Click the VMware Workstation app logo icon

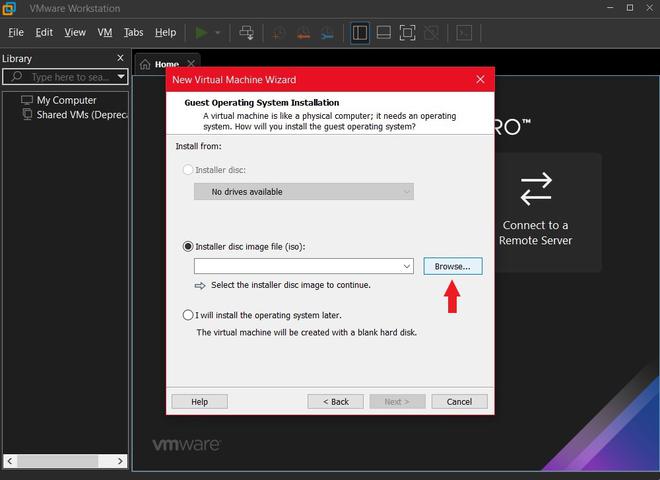[x=9, y=8]
